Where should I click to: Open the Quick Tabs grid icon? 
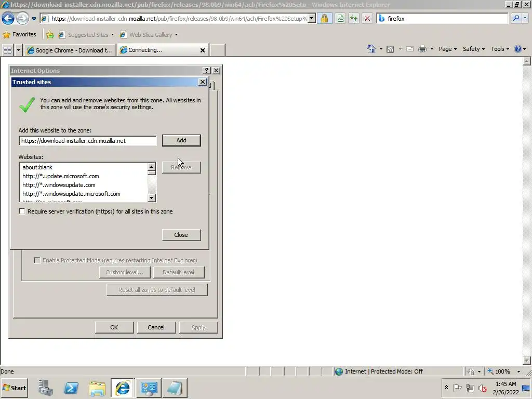pos(7,50)
